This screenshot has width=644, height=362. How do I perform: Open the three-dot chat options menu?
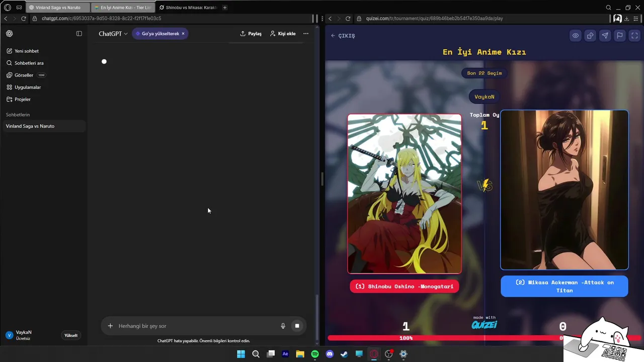click(306, 34)
